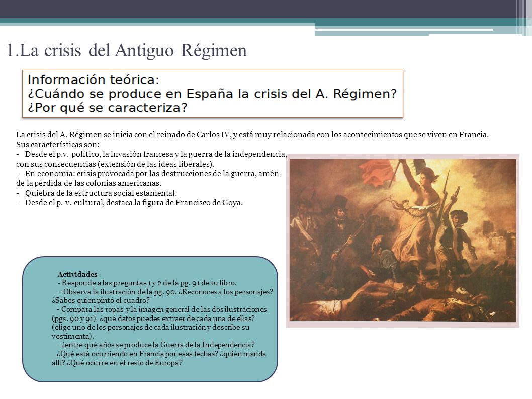
Task: Click the bullet 'Quiebra de la estructura social estamental'
Action: (97, 193)
